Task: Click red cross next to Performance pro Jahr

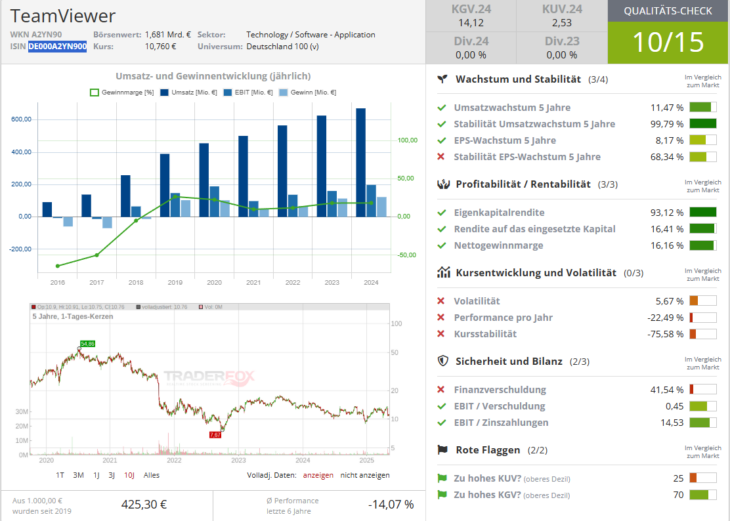Action: 441,317
